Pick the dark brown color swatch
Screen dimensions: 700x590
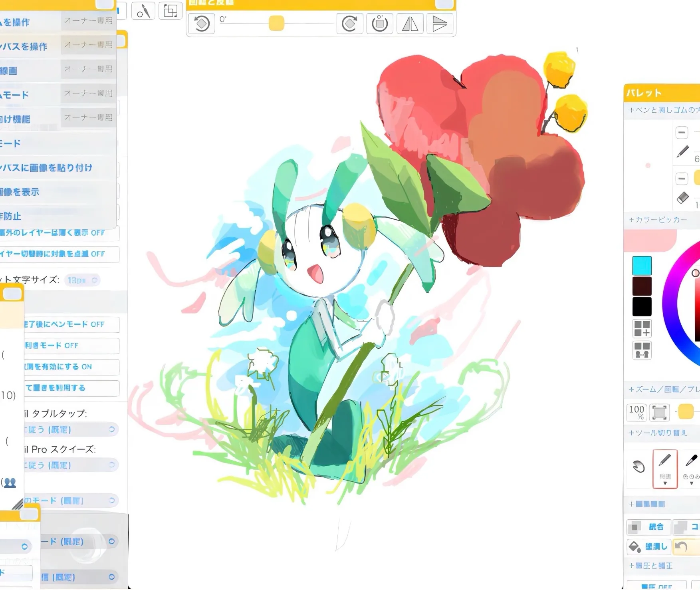642,286
